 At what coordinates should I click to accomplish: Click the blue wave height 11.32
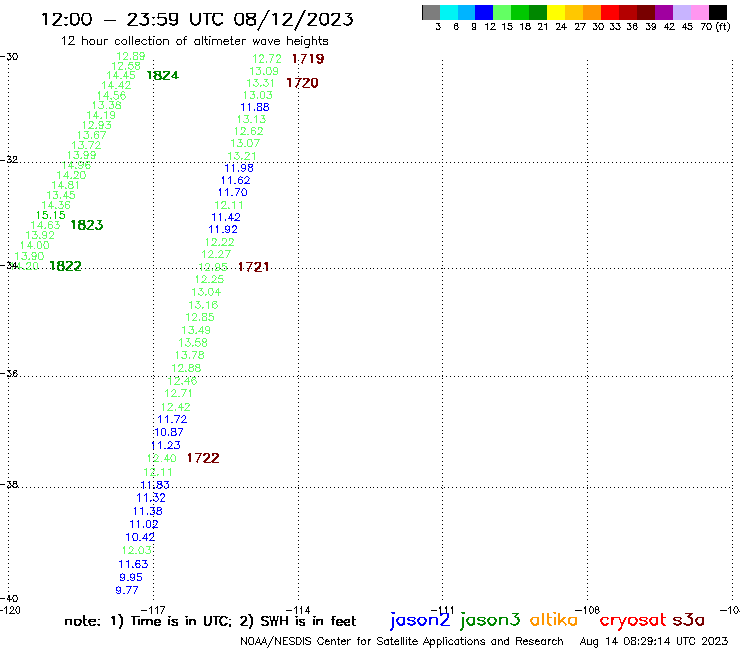pos(151,498)
